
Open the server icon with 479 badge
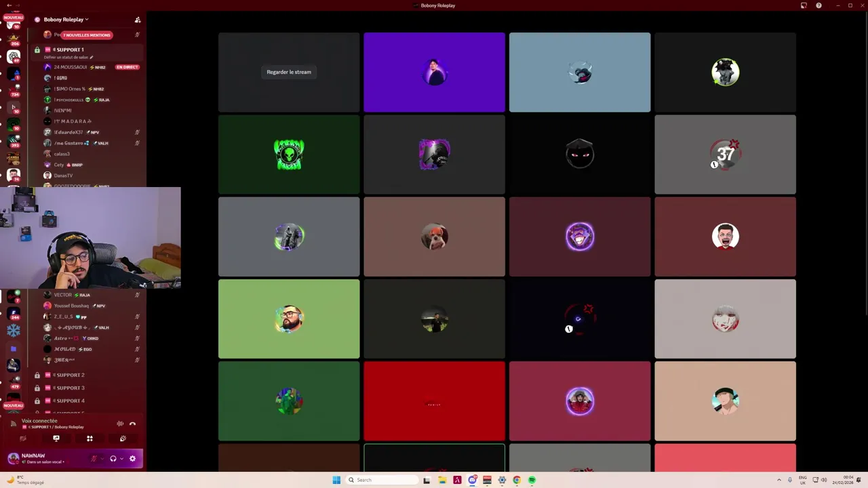click(14, 383)
